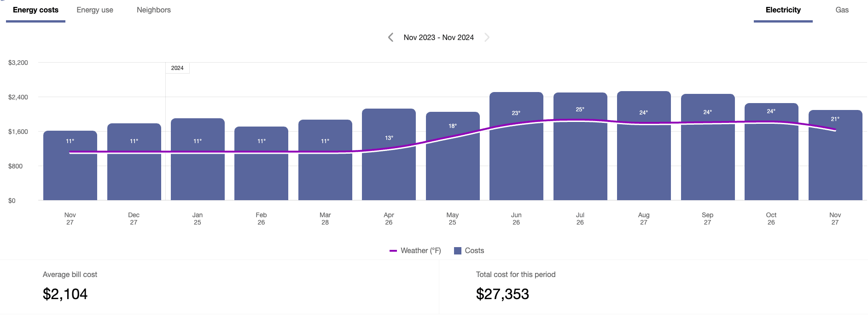Click the left chevron for previous period
The width and height of the screenshot is (868, 335).
pyautogui.click(x=390, y=37)
